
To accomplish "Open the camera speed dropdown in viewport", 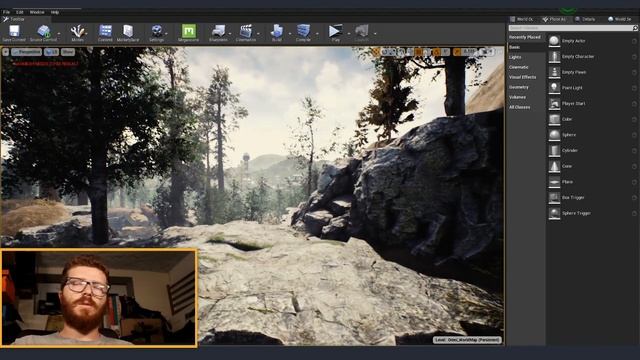I will (x=487, y=52).
